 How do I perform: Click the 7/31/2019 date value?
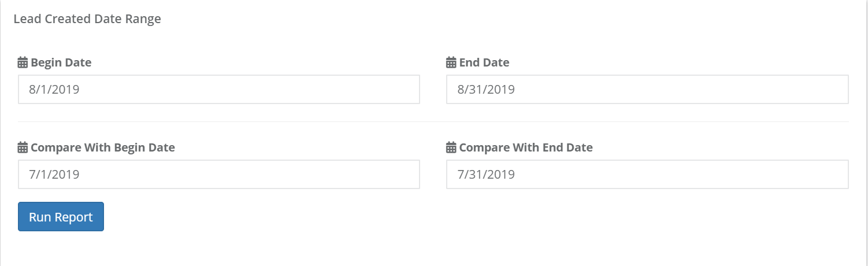coord(486,174)
